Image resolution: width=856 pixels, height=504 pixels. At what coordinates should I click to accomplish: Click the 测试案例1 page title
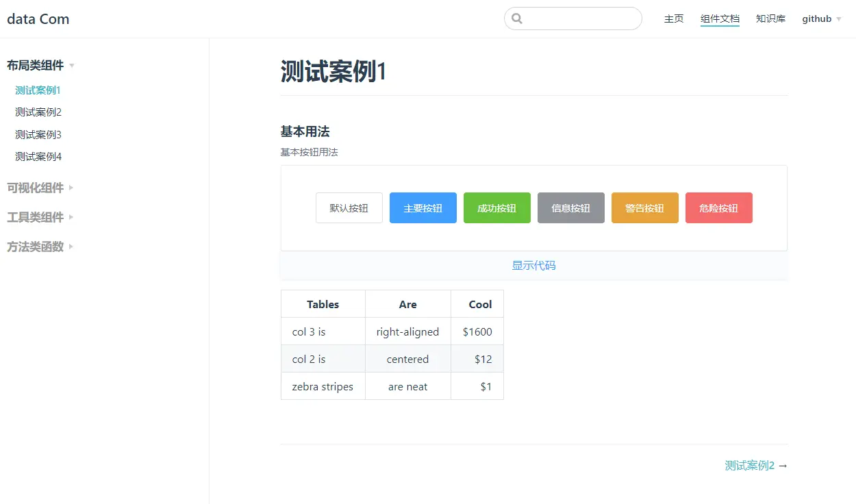tap(333, 71)
